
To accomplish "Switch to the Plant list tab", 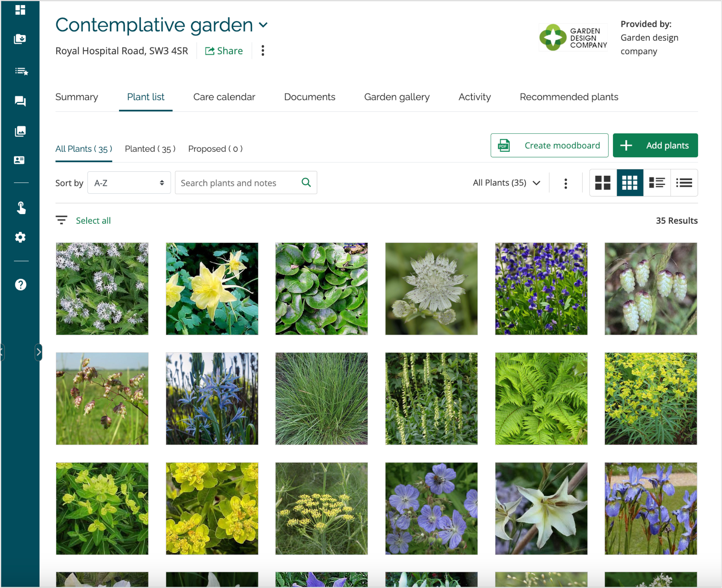I will [146, 97].
